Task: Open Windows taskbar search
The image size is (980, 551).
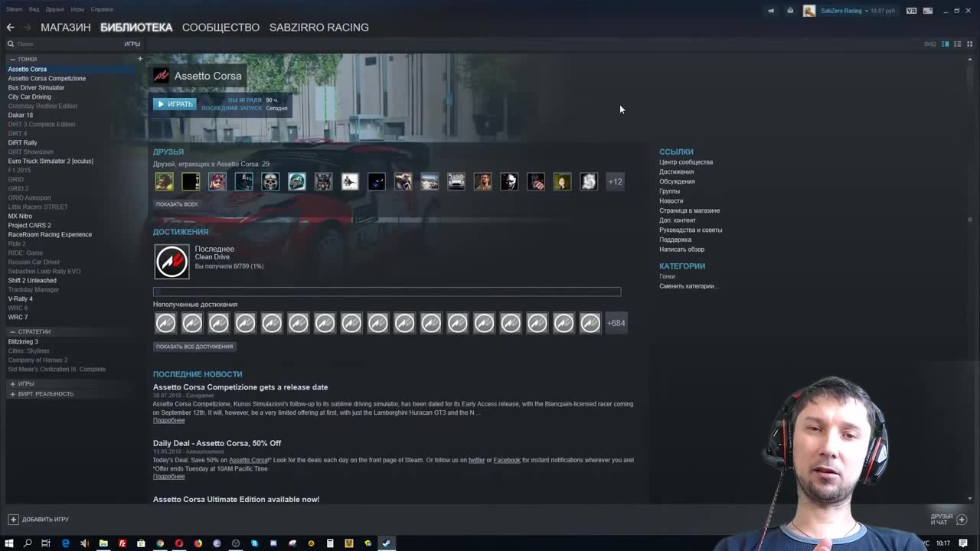Action: [x=28, y=543]
